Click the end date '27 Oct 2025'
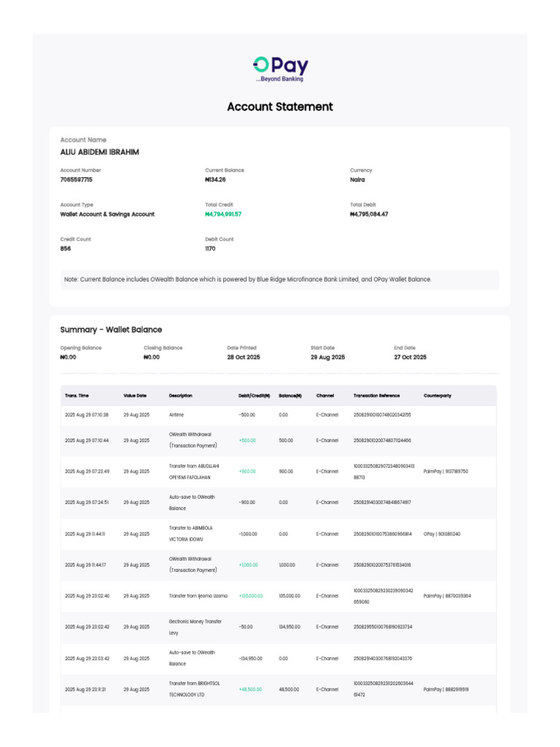Viewport: 560px width, 747px height. click(x=410, y=357)
